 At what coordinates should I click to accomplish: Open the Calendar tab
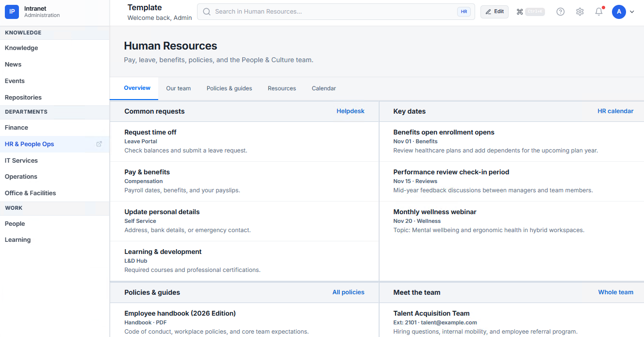[x=324, y=88]
